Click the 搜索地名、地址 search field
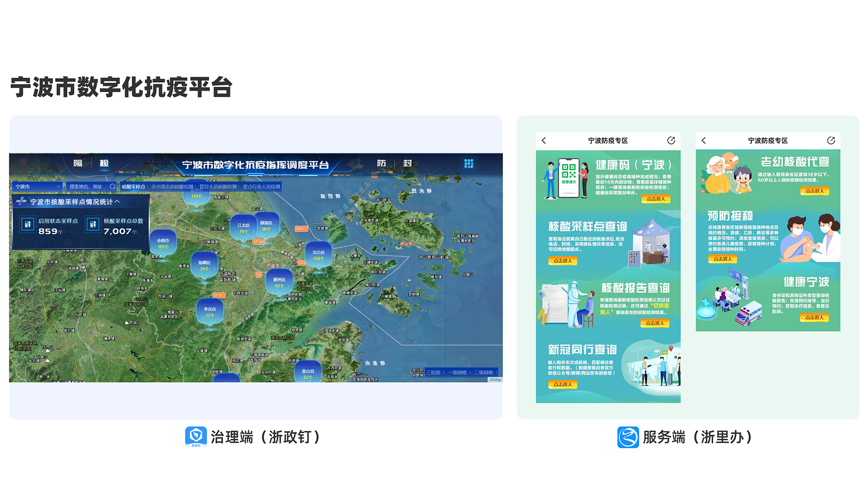This screenshot has width=868, height=488. pyautogui.click(x=87, y=187)
